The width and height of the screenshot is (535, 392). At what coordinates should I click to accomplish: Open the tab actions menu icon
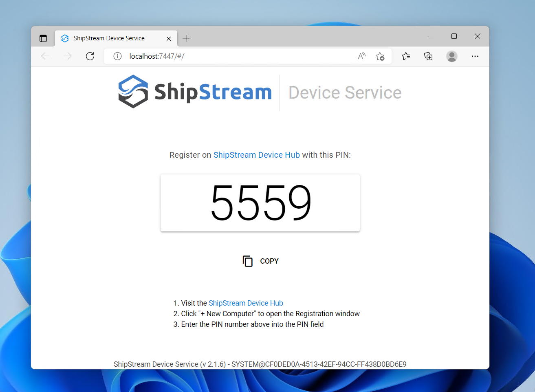click(43, 38)
